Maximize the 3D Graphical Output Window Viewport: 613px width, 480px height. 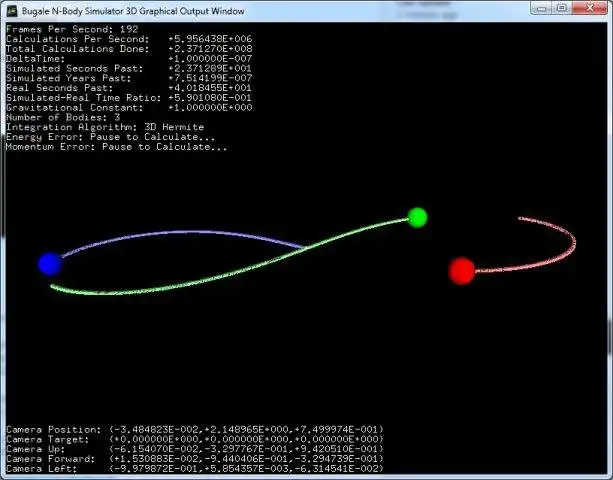pyautogui.click(x=561, y=9)
